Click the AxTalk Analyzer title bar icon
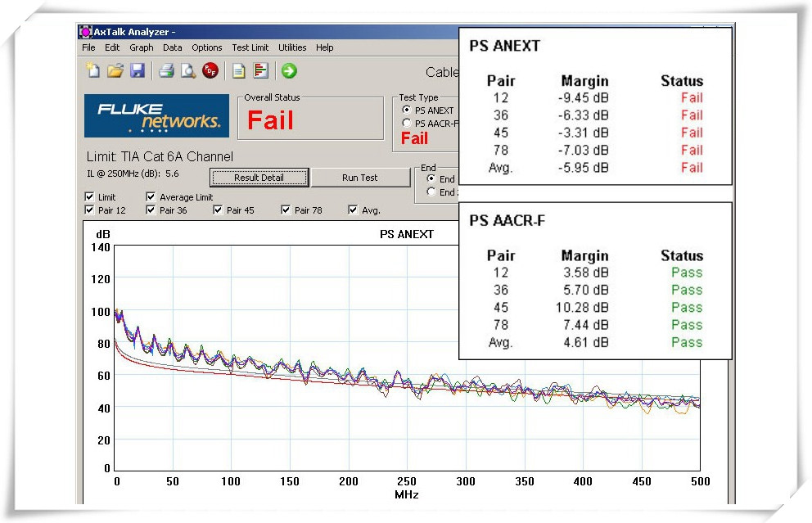 pos(85,32)
